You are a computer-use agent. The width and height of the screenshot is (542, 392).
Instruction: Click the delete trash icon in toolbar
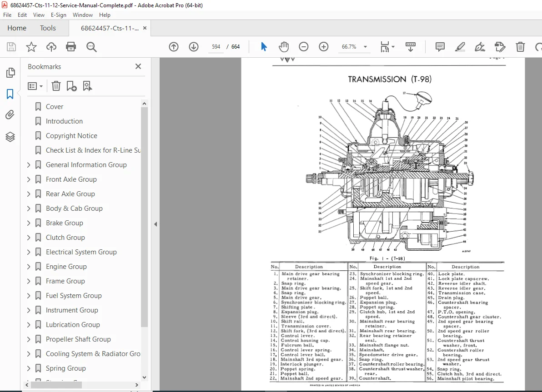coord(520,47)
